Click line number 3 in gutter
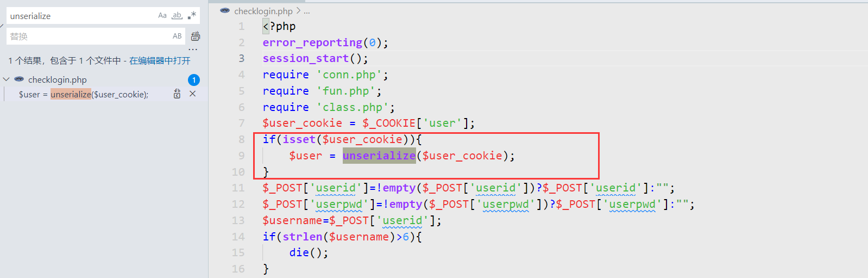 pos(242,58)
